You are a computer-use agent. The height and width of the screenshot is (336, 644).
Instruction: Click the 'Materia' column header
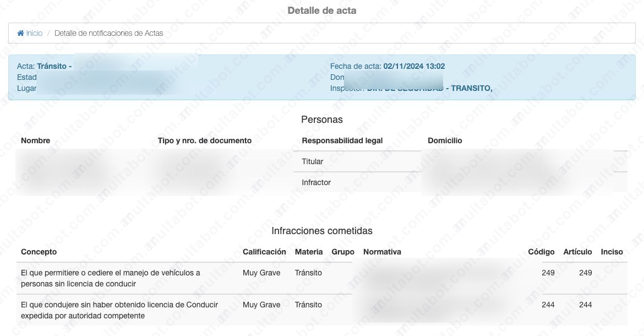click(309, 252)
